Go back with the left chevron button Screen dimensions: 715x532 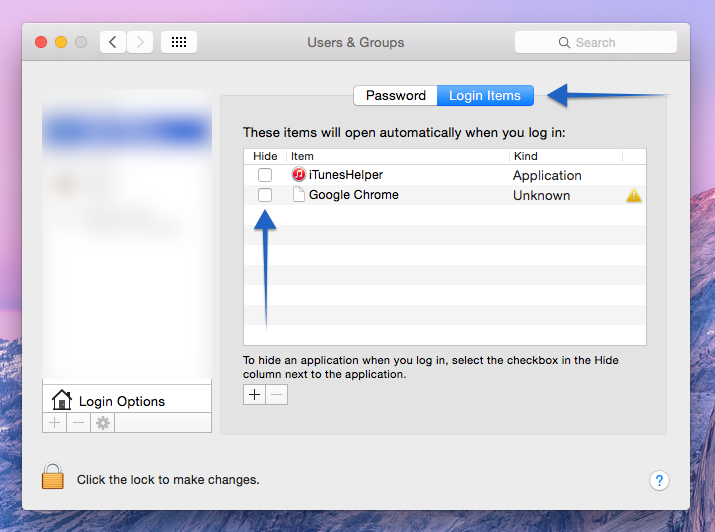(113, 42)
